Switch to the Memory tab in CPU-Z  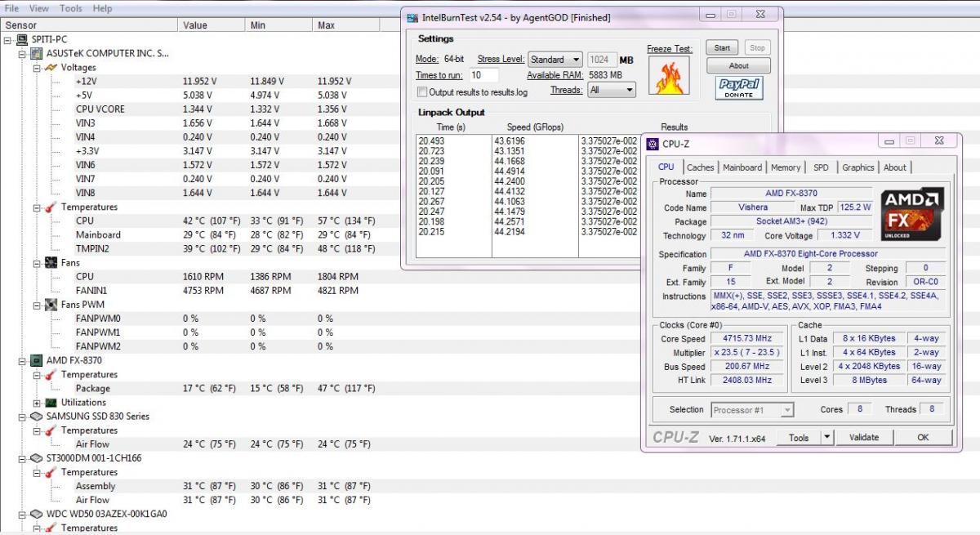tap(786, 167)
